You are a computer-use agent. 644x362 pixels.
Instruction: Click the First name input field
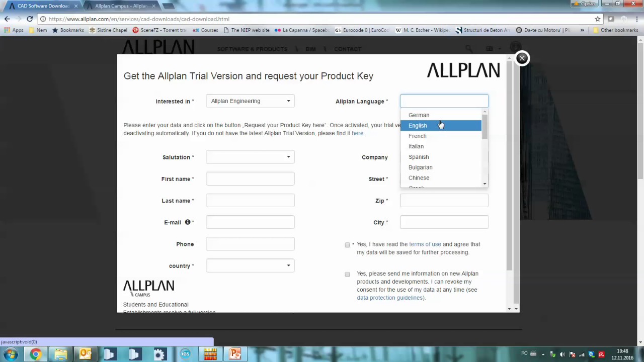pos(250,178)
